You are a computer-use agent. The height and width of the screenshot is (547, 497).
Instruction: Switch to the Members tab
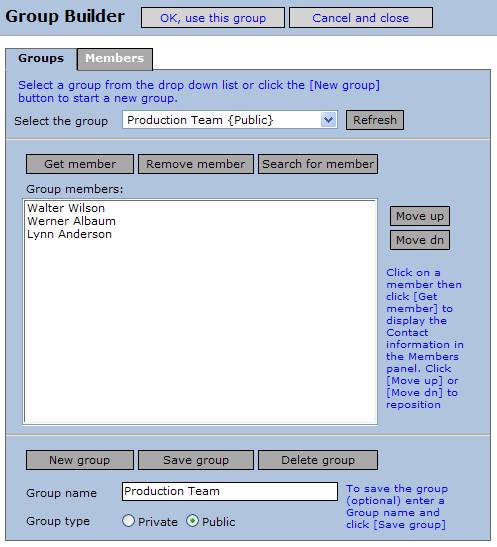(x=115, y=59)
